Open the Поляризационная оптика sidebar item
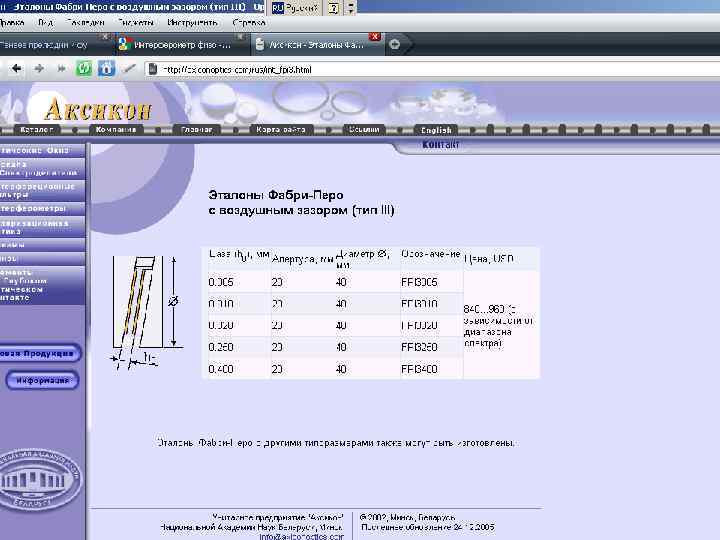Screen dimensions: 720x540 pos(42,227)
